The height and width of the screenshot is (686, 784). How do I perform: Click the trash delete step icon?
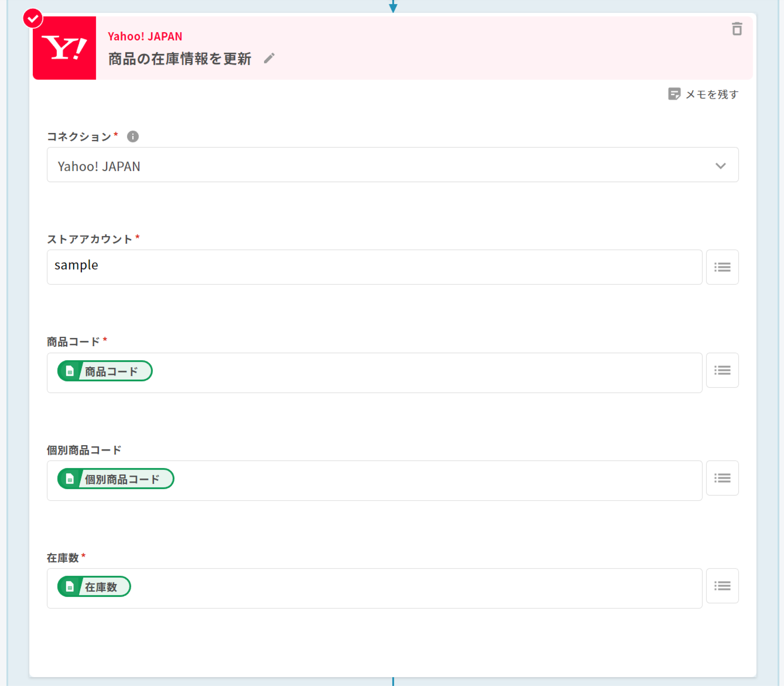[737, 29]
